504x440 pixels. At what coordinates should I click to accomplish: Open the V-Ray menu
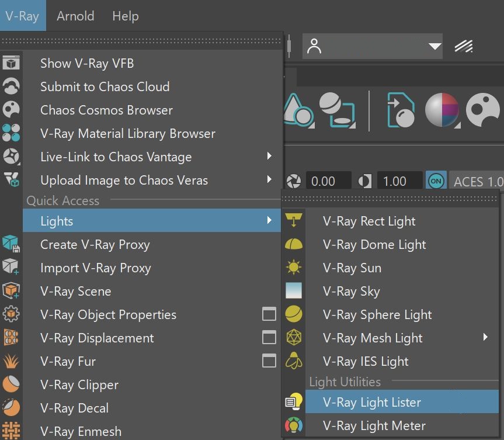(23, 16)
